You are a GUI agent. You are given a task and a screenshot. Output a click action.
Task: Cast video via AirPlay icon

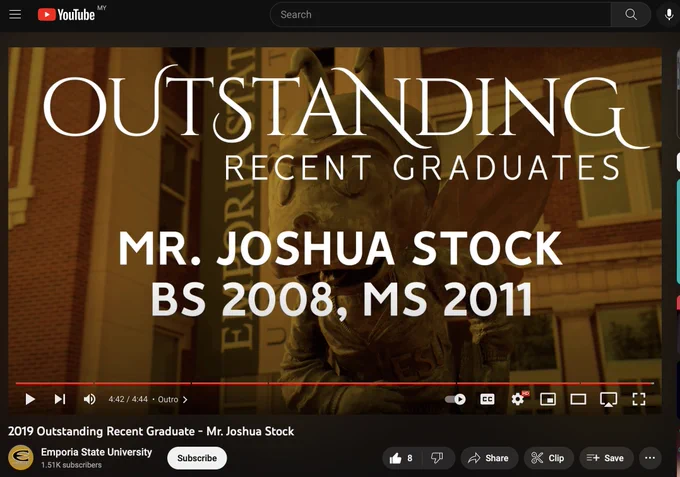(608, 399)
